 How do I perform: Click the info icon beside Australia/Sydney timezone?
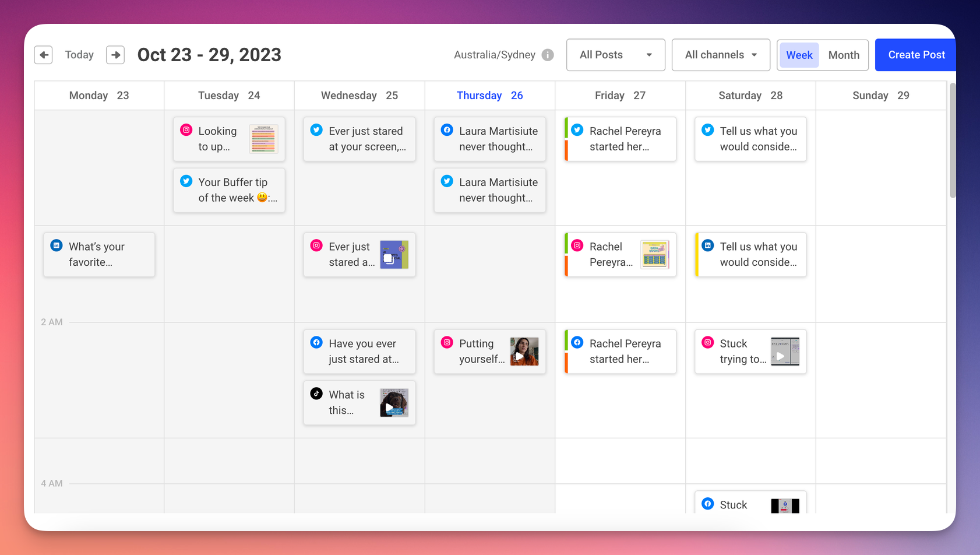point(547,55)
